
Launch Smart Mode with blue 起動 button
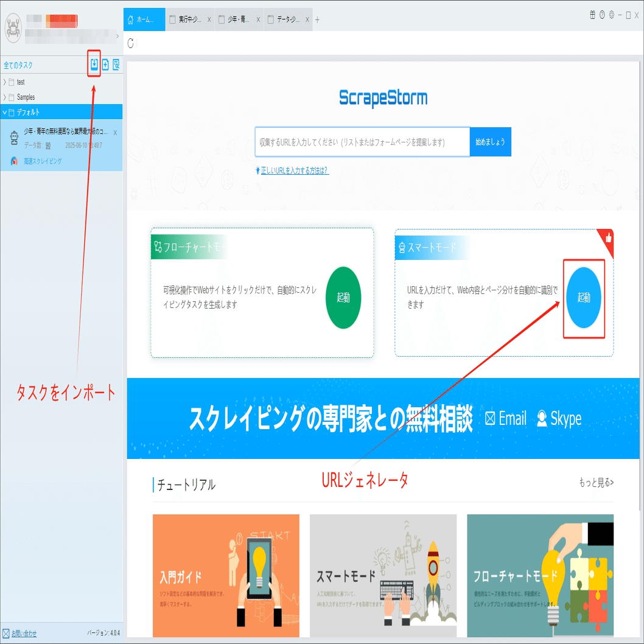pyautogui.click(x=584, y=298)
